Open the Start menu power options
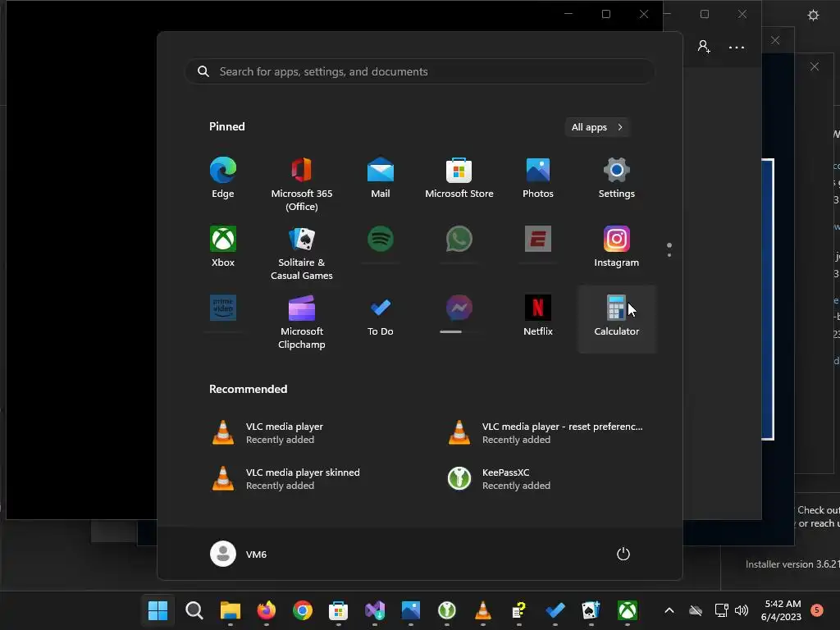Viewport: 840px width, 630px height. click(x=623, y=554)
